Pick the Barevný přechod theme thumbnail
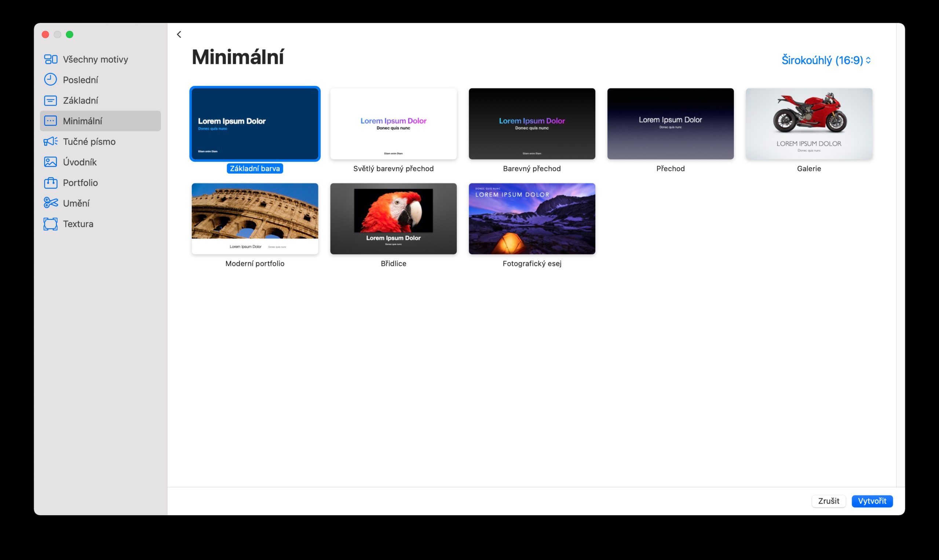Image resolution: width=939 pixels, height=560 pixels. point(532,124)
